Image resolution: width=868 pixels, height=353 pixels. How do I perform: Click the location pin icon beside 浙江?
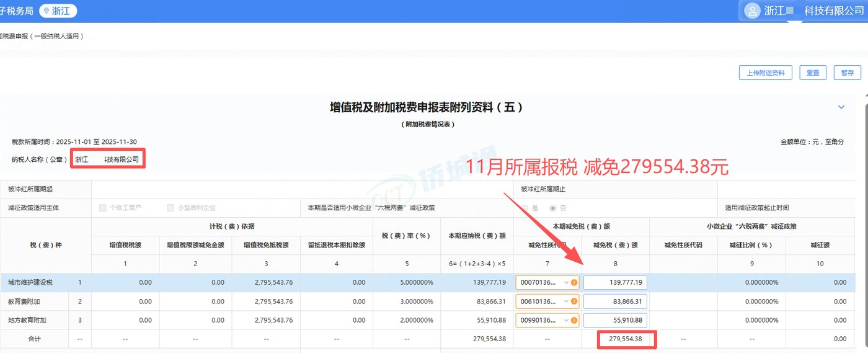tap(46, 11)
